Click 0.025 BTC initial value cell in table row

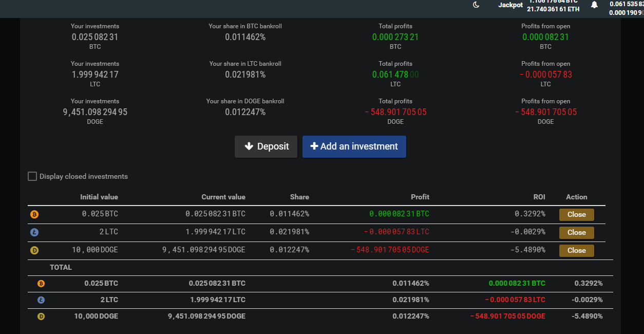[100, 214]
